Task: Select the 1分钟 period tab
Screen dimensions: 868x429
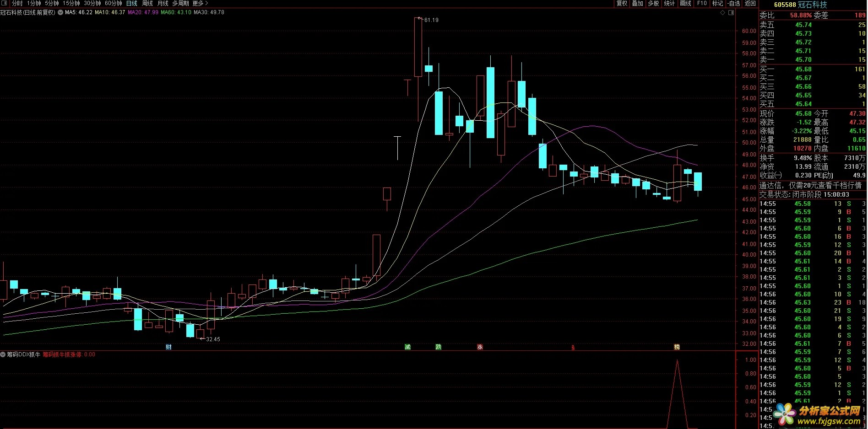Action: pyautogui.click(x=34, y=3)
